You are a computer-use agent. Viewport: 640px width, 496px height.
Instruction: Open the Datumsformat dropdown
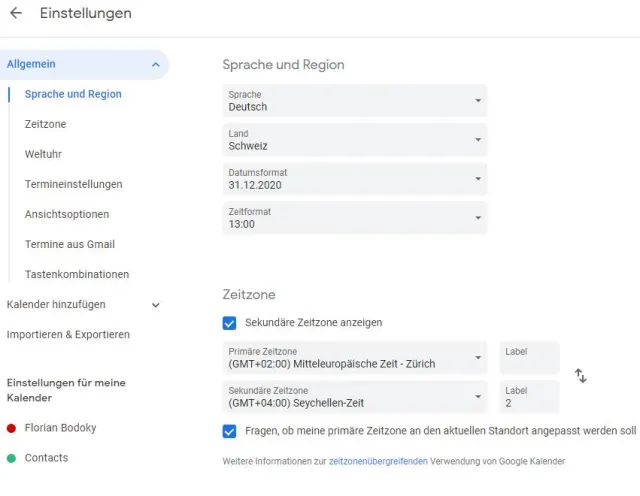[x=354, y=179]
